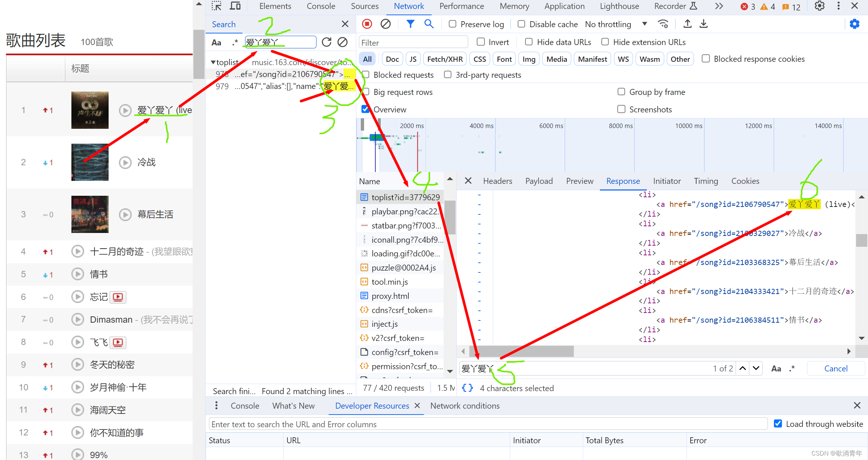
Task: Toggle the network filter funnel icon
Action: click(410, 24)
